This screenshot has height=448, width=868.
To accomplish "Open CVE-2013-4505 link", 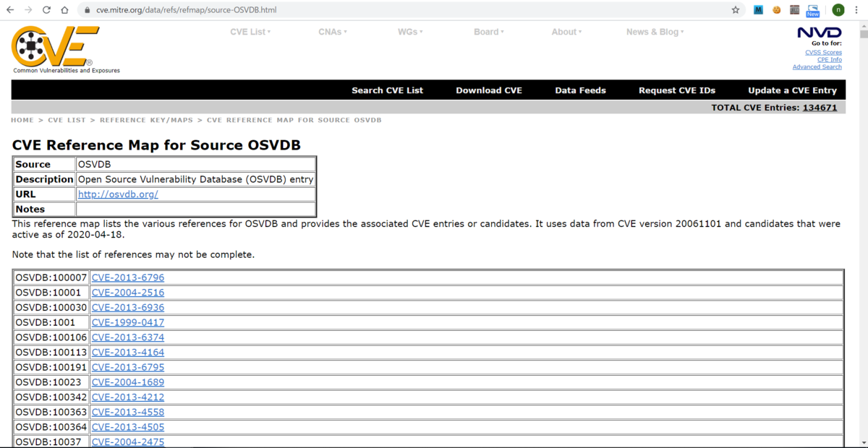I will tap(128, 427).
